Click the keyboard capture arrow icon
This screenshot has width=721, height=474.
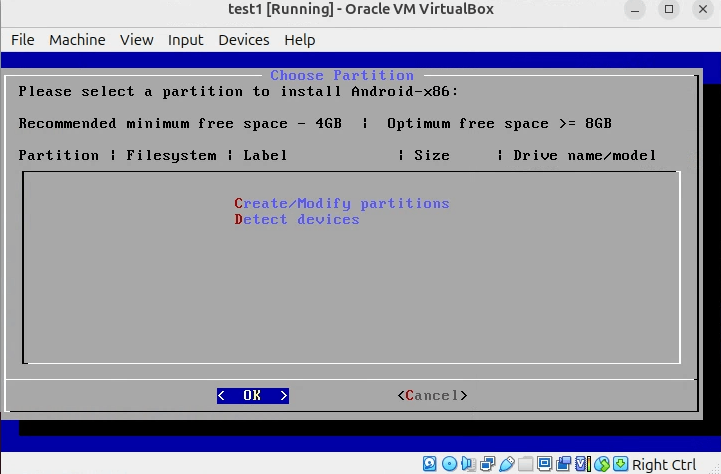(620, 464)
